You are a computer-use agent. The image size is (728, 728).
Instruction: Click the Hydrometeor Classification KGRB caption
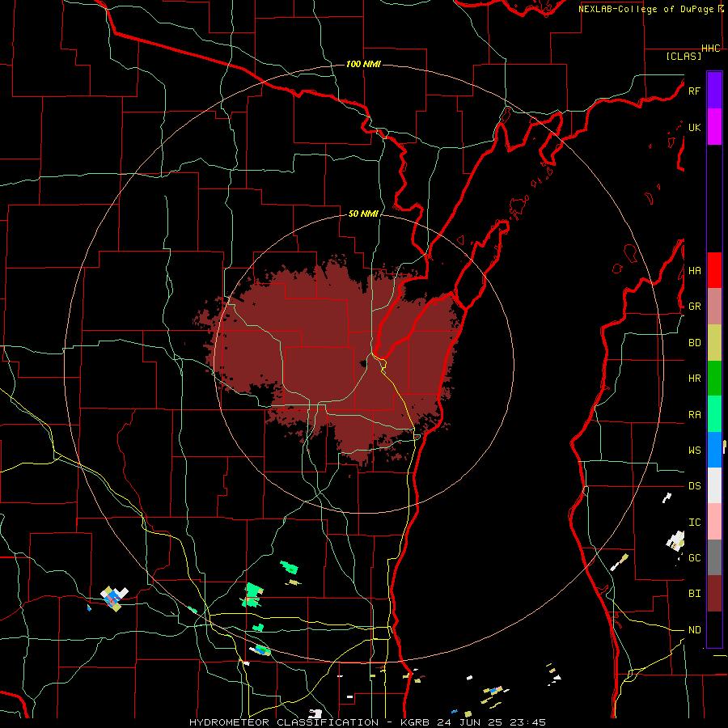[x=367, y=722]
